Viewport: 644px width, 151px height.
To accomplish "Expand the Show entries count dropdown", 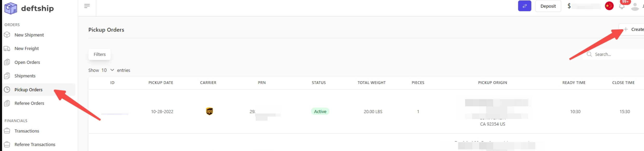I will 108,70.
